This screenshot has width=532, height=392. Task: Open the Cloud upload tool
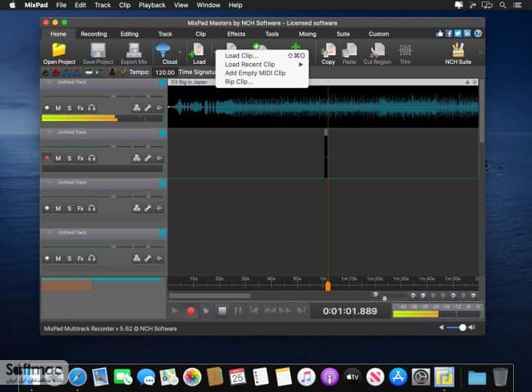164,51
